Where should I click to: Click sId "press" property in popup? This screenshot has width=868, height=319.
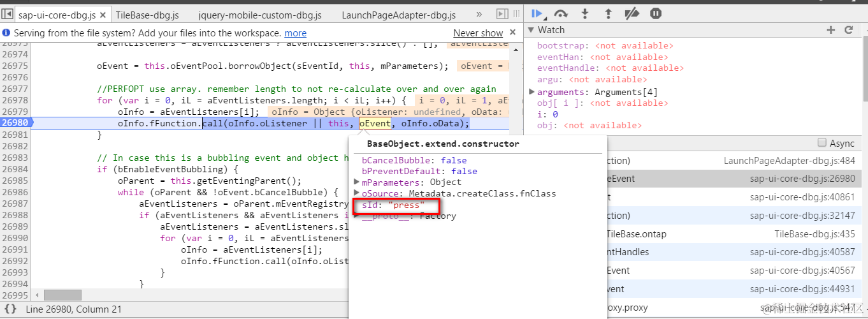(x=393, y=205)
